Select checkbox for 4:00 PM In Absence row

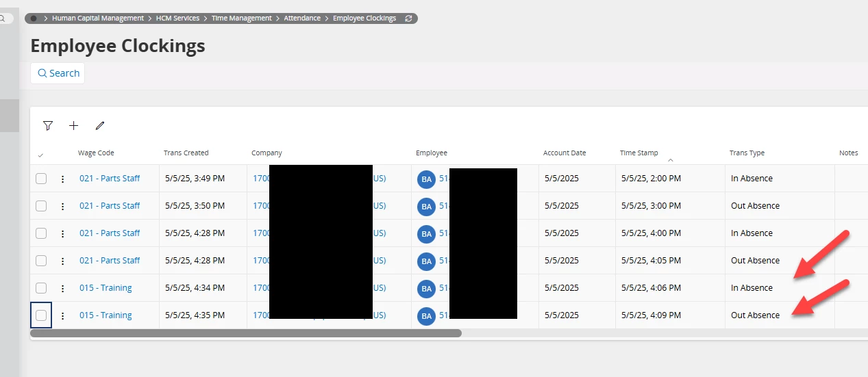(x=41, y=233)
